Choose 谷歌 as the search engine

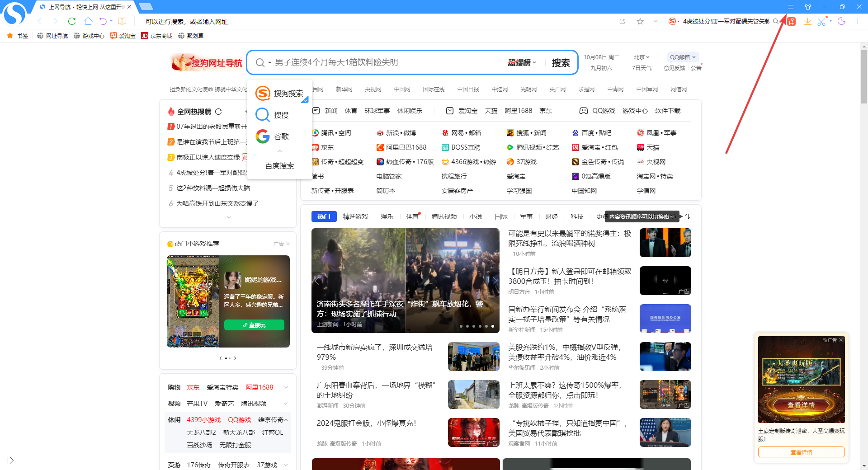tap(280, 136)
